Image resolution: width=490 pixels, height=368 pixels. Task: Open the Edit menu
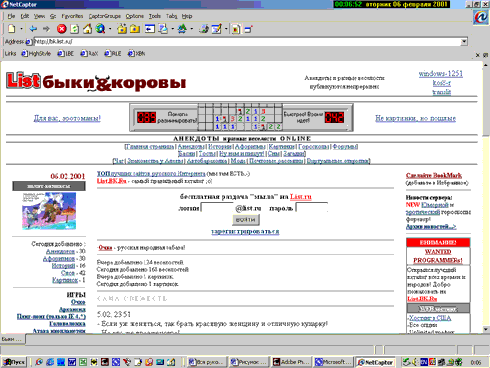(x=25, y=16)
